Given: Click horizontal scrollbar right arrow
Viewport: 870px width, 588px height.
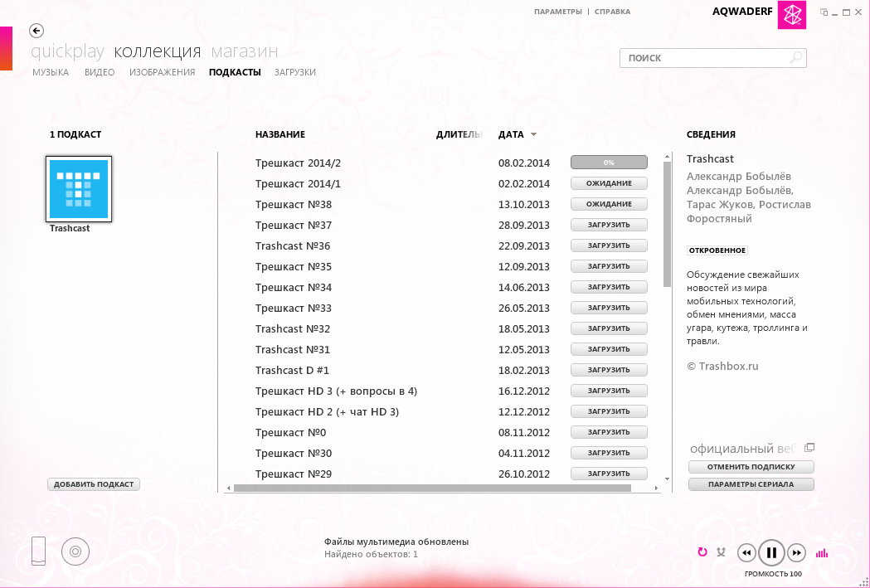Looking at the screenshot, I should [x=656, y=488].
